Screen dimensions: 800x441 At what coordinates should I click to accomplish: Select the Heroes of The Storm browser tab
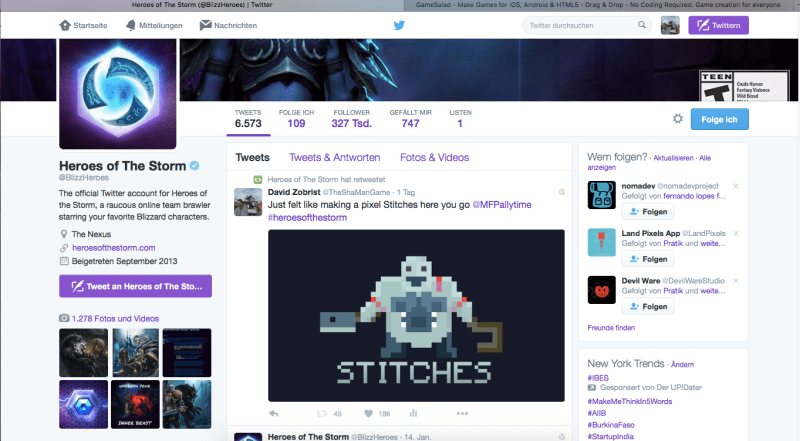click(202, 5)
